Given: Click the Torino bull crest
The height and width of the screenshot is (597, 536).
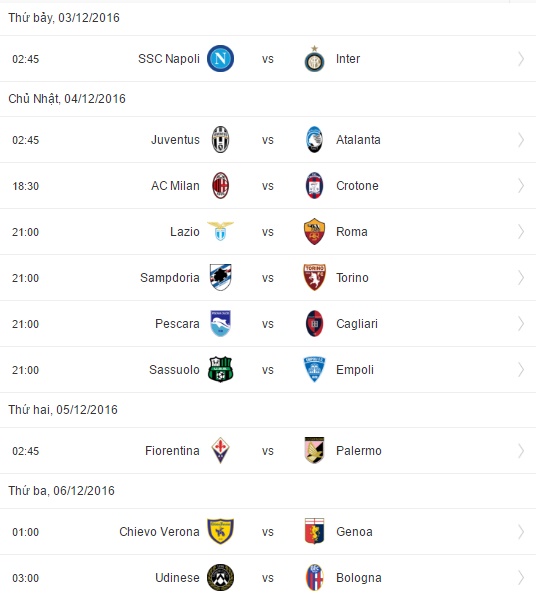Looking at the screenshot, I should tap(314, 278).
